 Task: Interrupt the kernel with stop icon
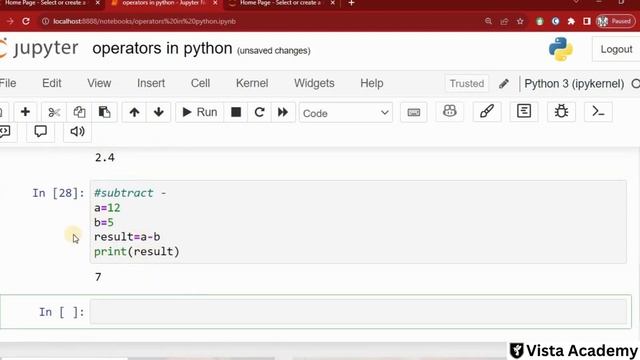pyautogui.click(x=236, y=112)
